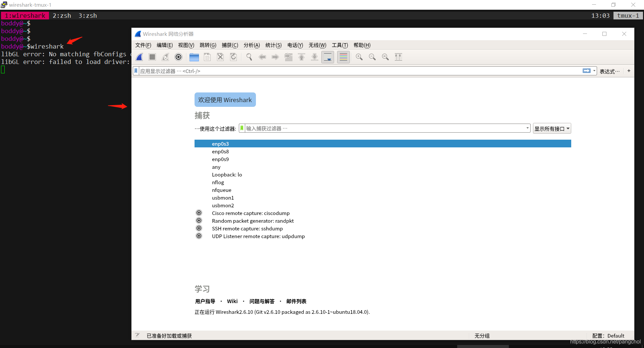Select the enp0s3 interface

[x=383, y=144]
